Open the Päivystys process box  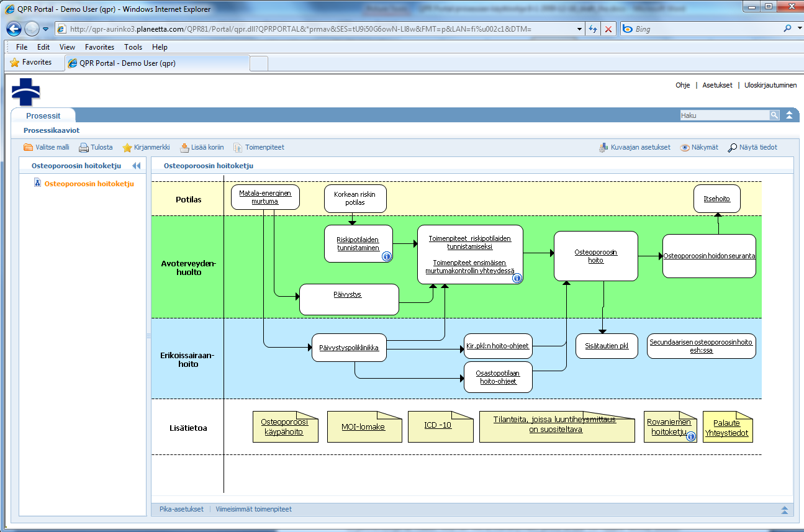(348, 299)
